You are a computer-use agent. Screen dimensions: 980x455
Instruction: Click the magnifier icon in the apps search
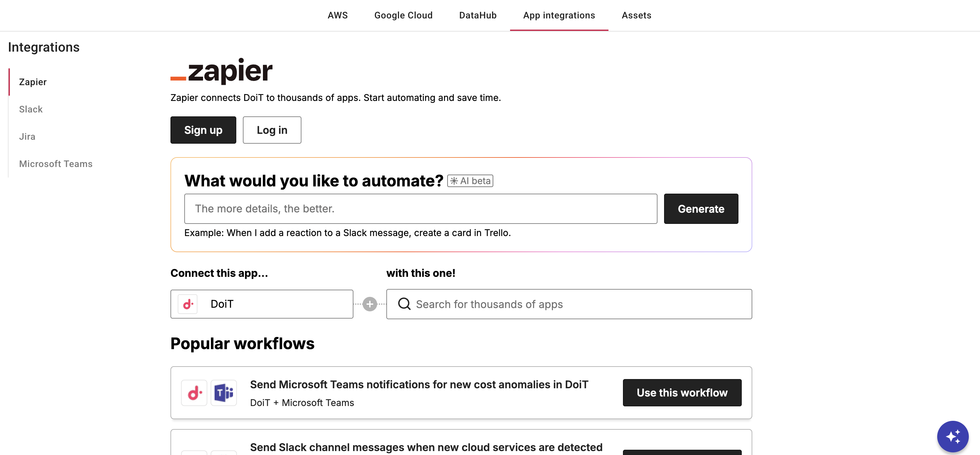[x=404, y=304]
